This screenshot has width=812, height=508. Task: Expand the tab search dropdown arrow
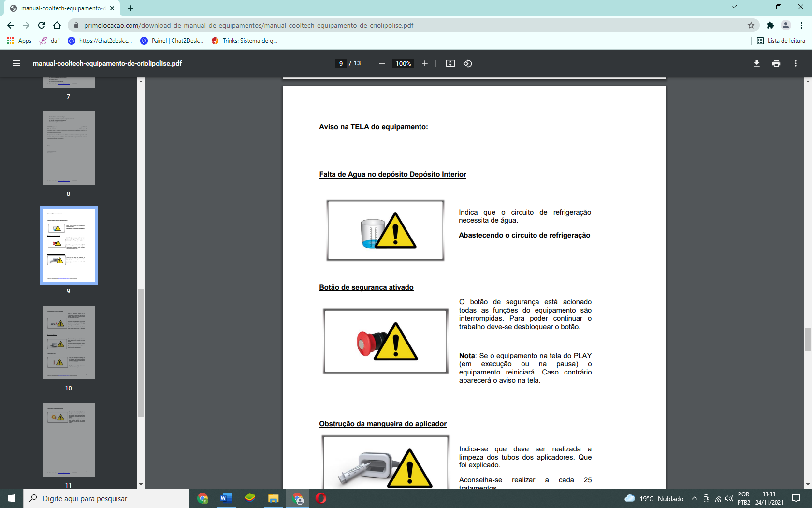pyautogui.click(x=734, y=7)
